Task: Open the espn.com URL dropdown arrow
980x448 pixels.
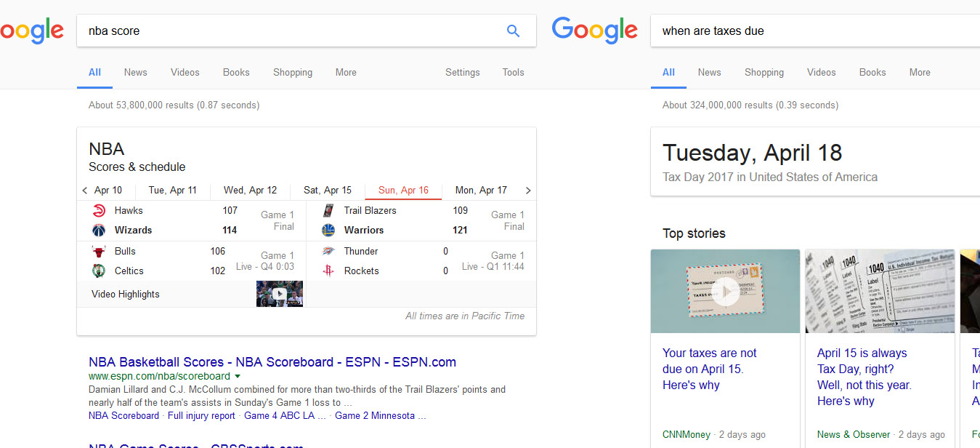Action: tap(237, 377)
